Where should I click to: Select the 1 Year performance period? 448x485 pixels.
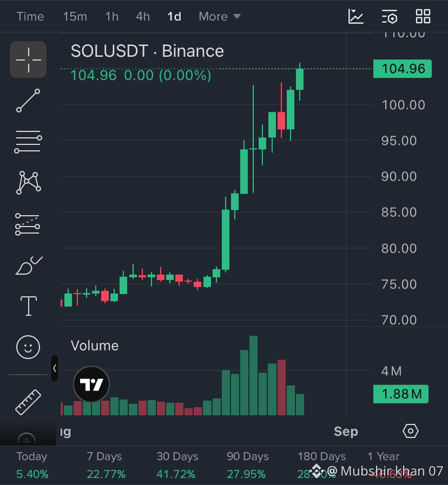coord(388,465)
